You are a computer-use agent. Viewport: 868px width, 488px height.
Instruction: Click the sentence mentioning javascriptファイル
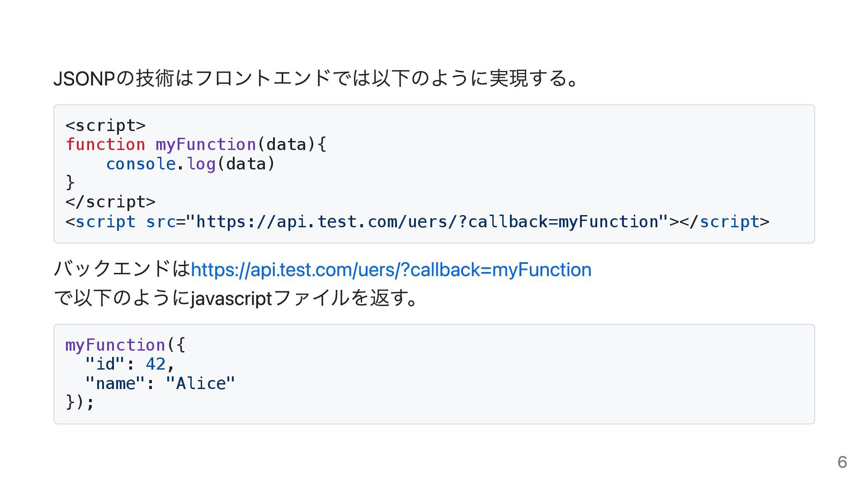click(x=236, y=298)
